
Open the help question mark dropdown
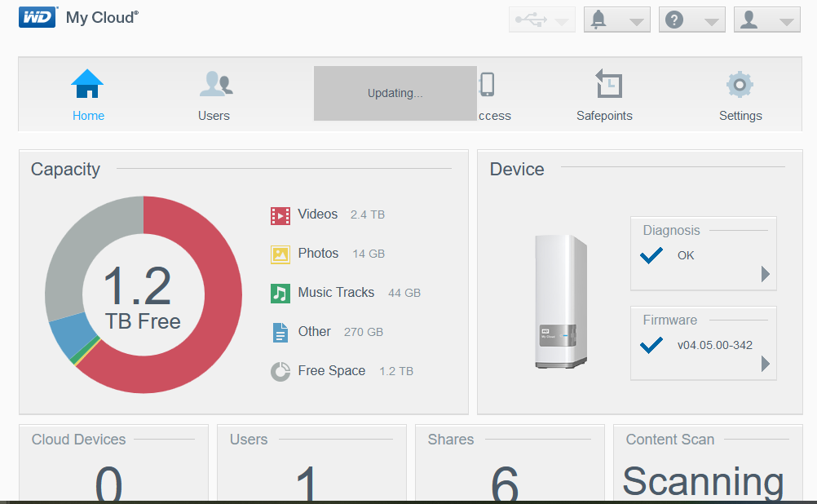pyautogui.click(x=692, y=20)
